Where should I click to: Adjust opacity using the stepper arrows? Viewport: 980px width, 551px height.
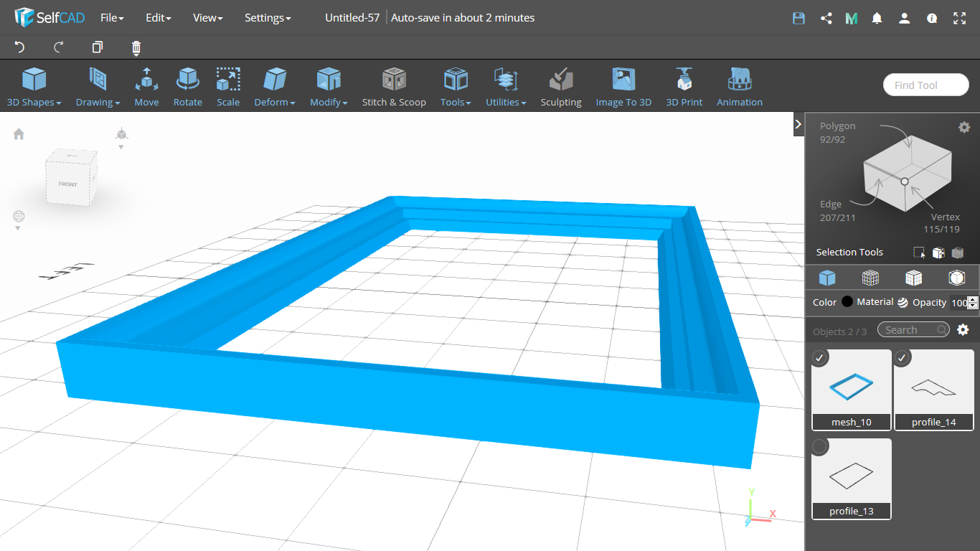pyautogui.click(x=973, y=303)
